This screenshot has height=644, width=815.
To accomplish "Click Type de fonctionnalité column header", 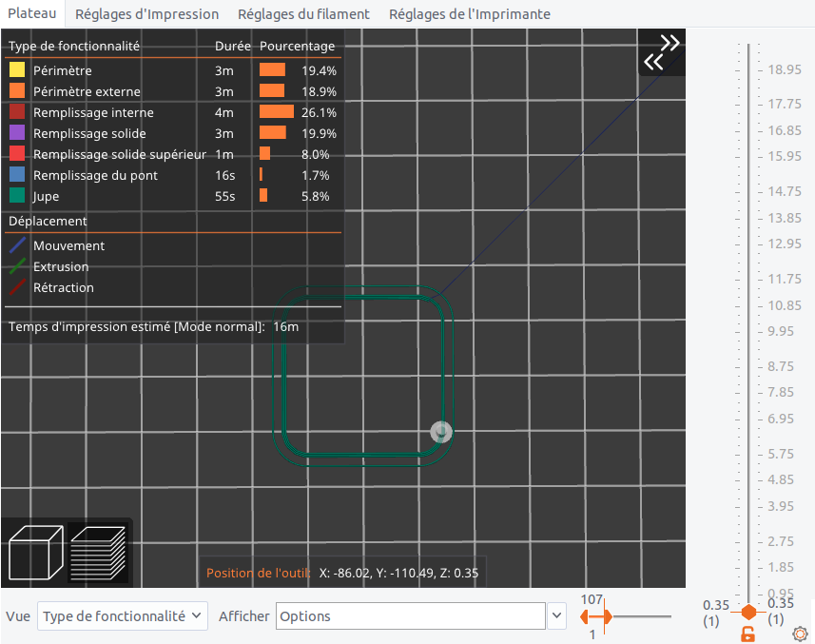I will click(x=74, y=46).
